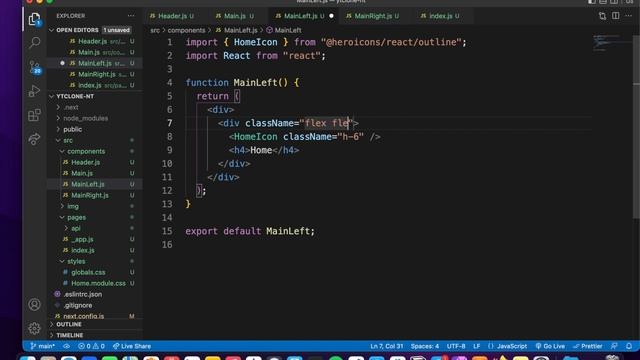640x360 pixels.
Task: Click the Prettier status bar button
Action: (x=588, y=346)
